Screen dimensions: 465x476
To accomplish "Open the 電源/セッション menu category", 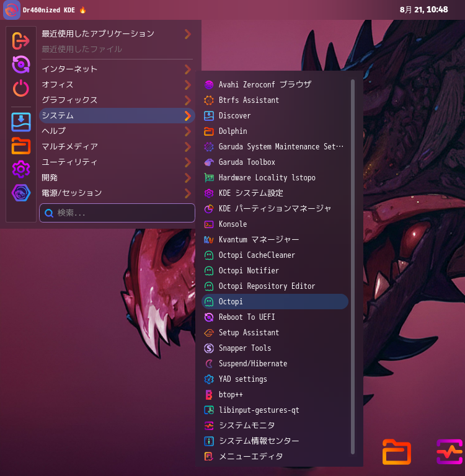I will coord(117,193).
